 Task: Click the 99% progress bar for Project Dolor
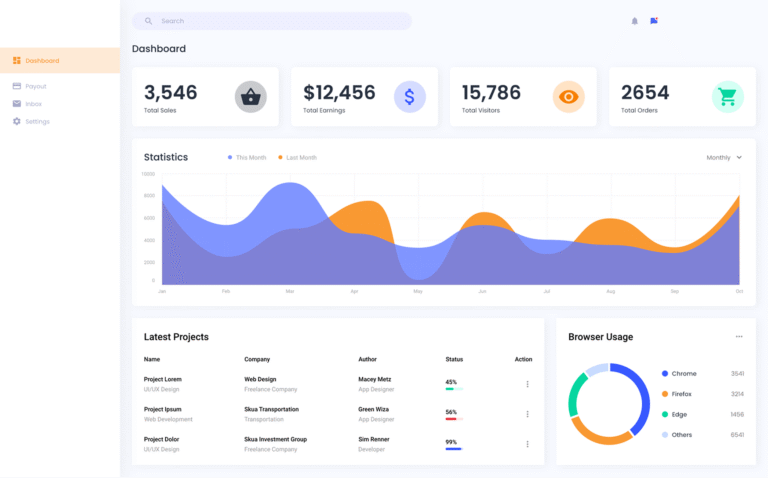coord(453,449)
